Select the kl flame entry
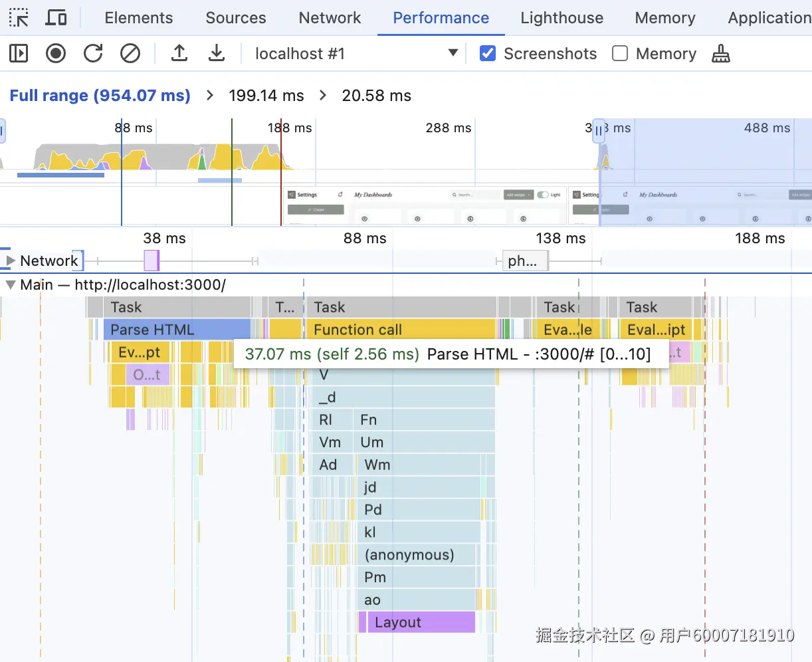Image resolution: width=812 pixels, height=662 pixels. tap(419, 533)
